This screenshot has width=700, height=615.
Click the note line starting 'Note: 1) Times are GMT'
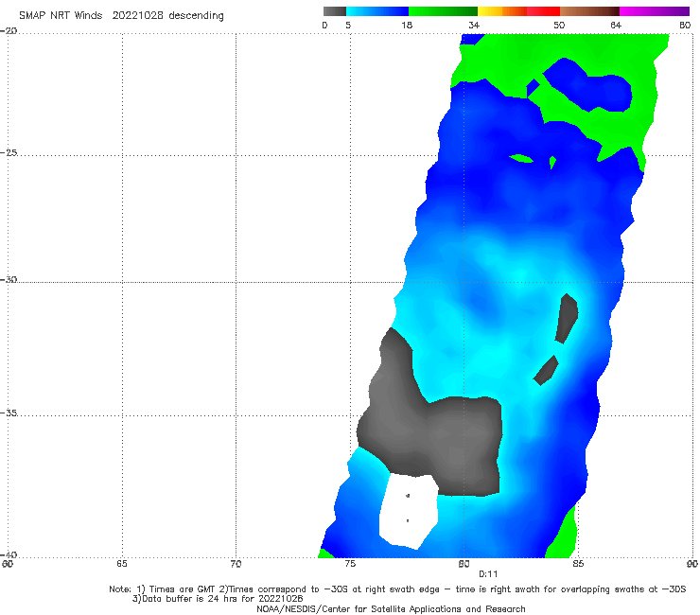pos(397,589)
